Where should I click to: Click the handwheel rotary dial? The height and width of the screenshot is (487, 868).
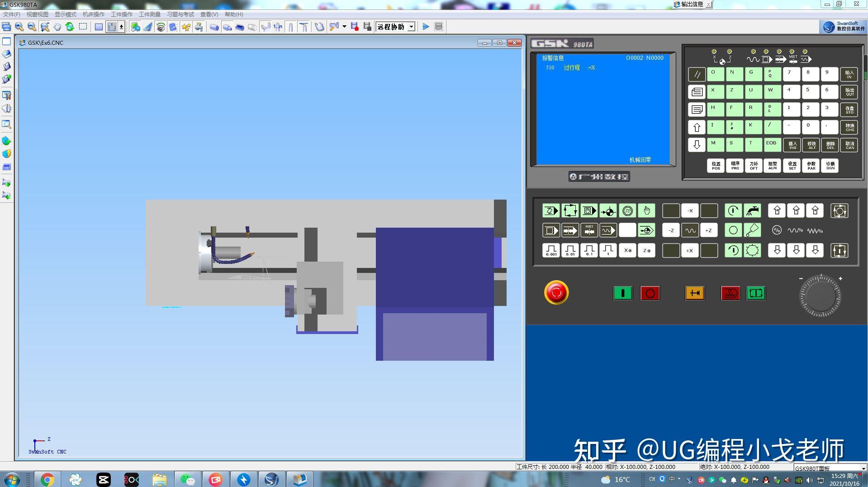coord(821,297)
